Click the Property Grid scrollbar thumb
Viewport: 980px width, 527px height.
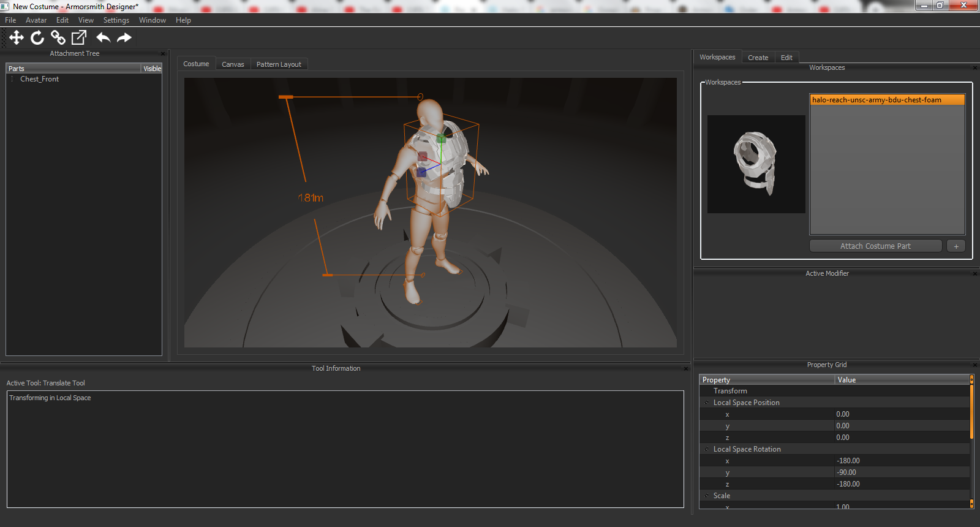(x=971, y=412)
